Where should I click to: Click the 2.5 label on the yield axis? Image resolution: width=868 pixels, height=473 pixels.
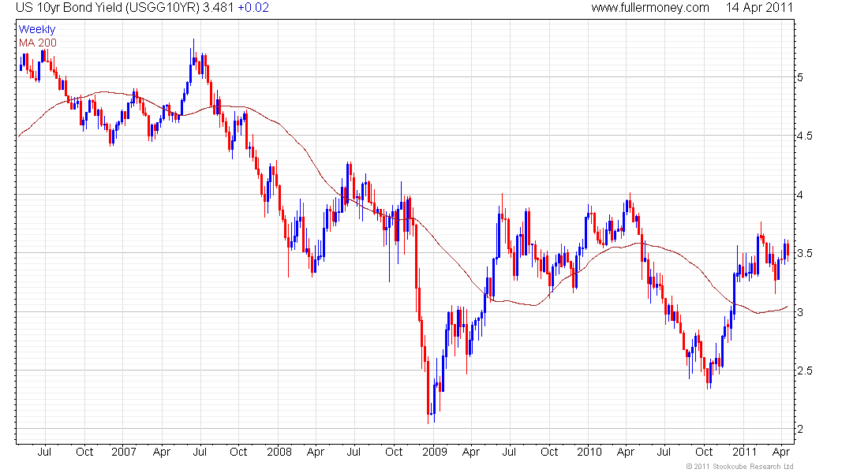point(804,370)
